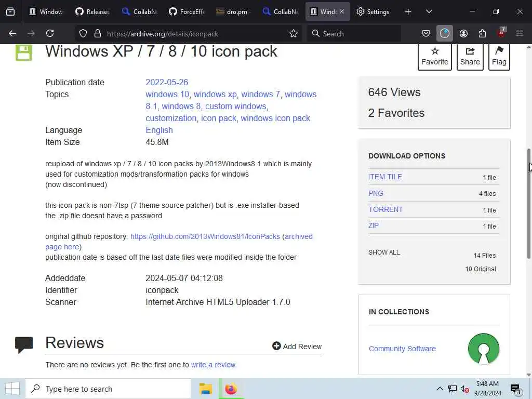Open windows icon pack topic link
This screenshot has width=532, height=399.
click(x=275, y=118)
